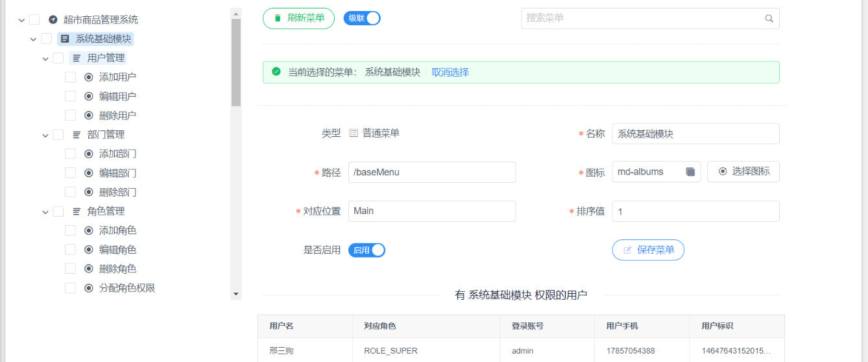The width and height of the screenshot is (868, 362).
Task: Select 添加角色 in the menu tree
Action: click(117, 231)
